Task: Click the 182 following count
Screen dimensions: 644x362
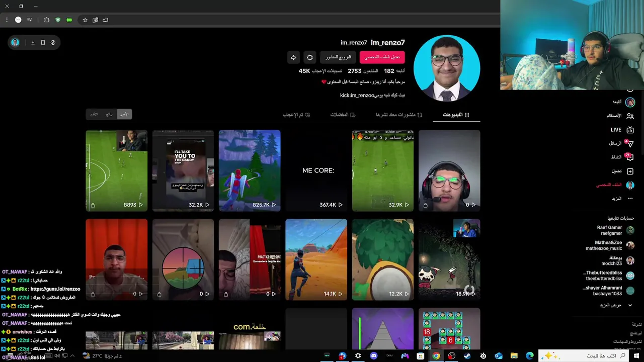Action: (389, 71)
